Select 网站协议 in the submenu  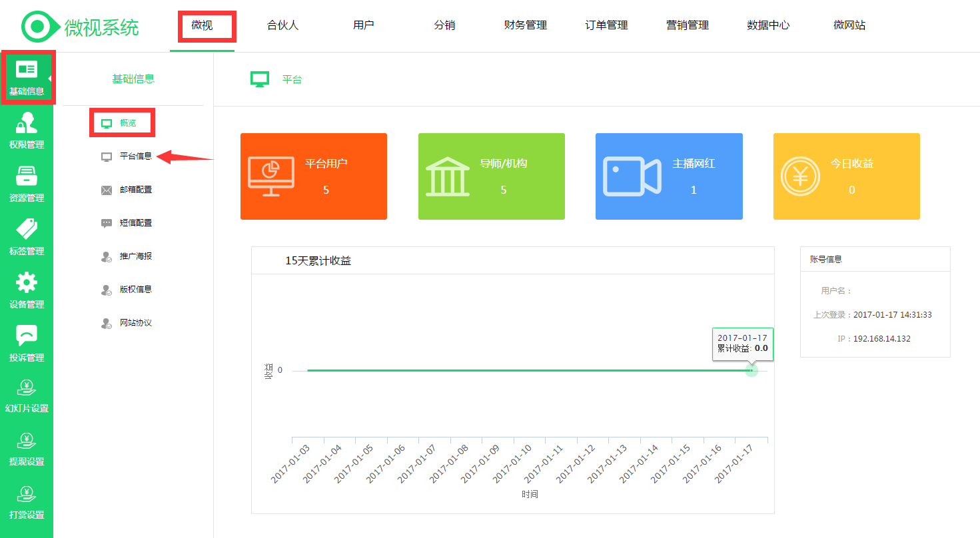[136, 323]
